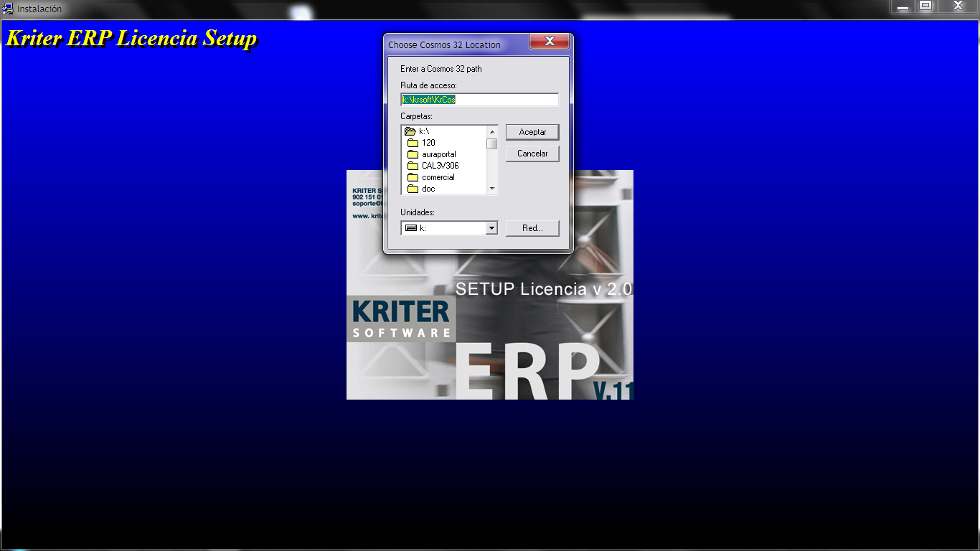Click the drive icon in Unidades combo
The height and width of the screenshot is (551, 980).
point(410,228)
